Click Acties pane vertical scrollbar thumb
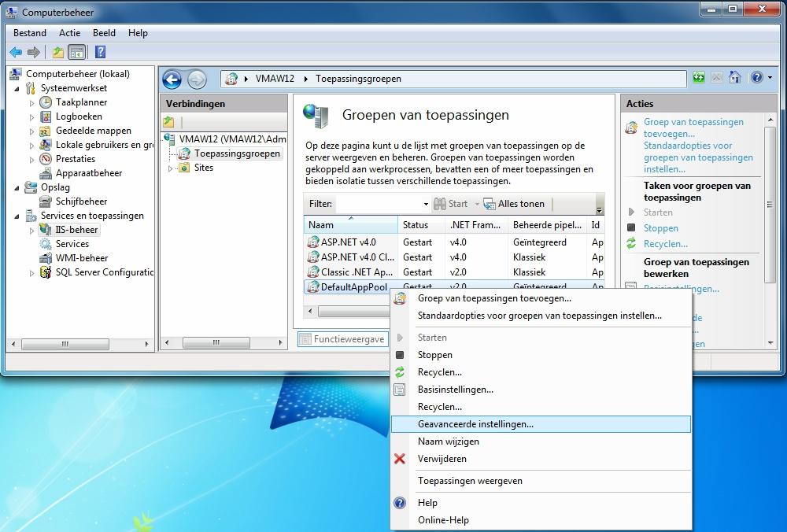Viewport: 787px width, 532px height. pyautogui.click(x=770, y=205)
